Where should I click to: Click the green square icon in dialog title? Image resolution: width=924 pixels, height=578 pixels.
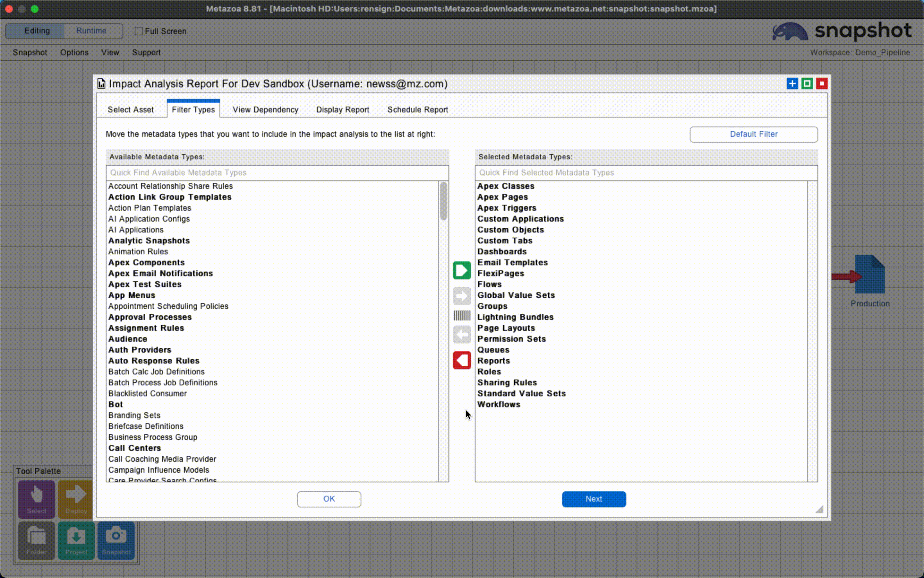[x=807, y=84]
